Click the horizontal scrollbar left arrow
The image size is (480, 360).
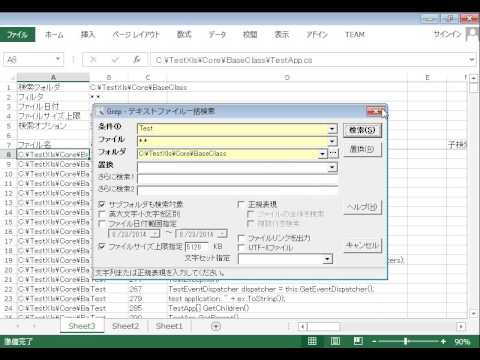point(302,326)
